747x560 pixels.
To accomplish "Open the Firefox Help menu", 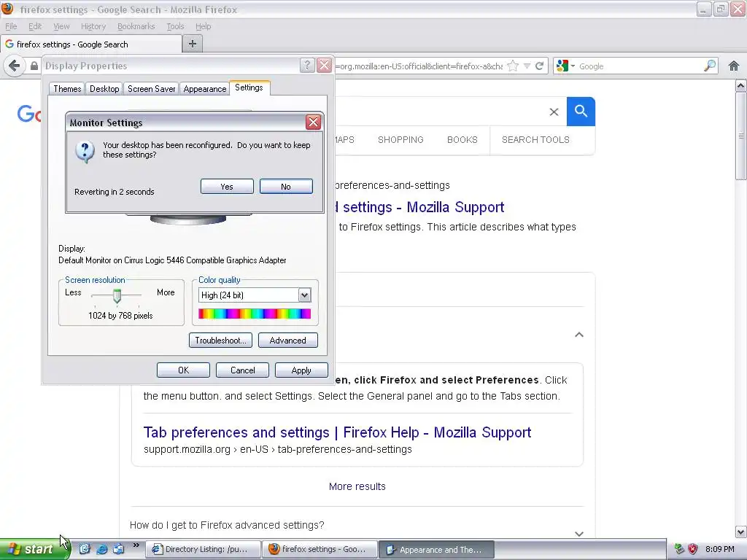I will point(203,26).
